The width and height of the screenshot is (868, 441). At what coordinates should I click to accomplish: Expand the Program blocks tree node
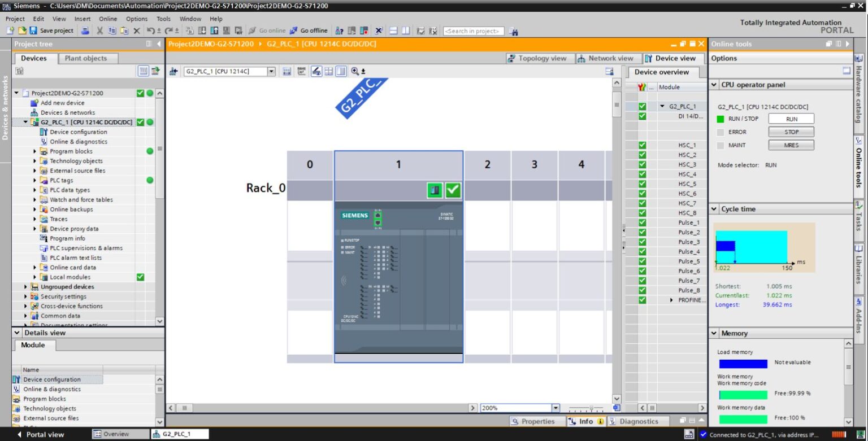pyautogui.click(x=35, y=151)
